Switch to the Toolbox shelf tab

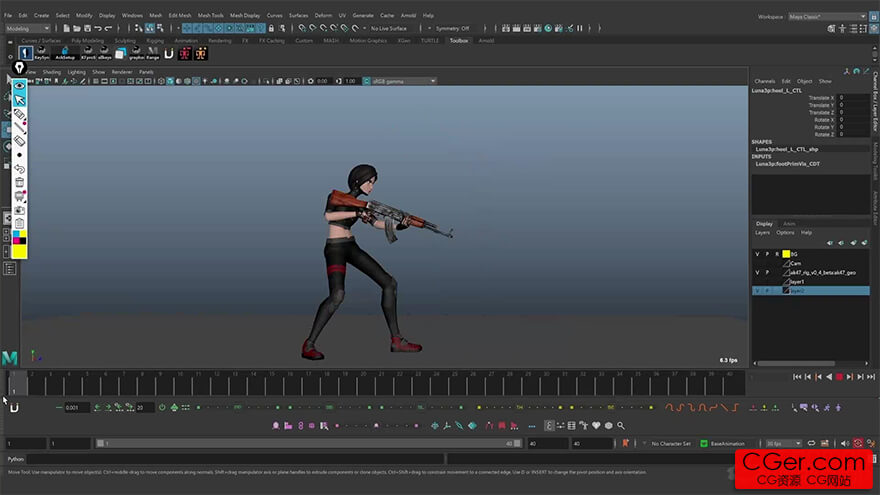tap(459, 40)
